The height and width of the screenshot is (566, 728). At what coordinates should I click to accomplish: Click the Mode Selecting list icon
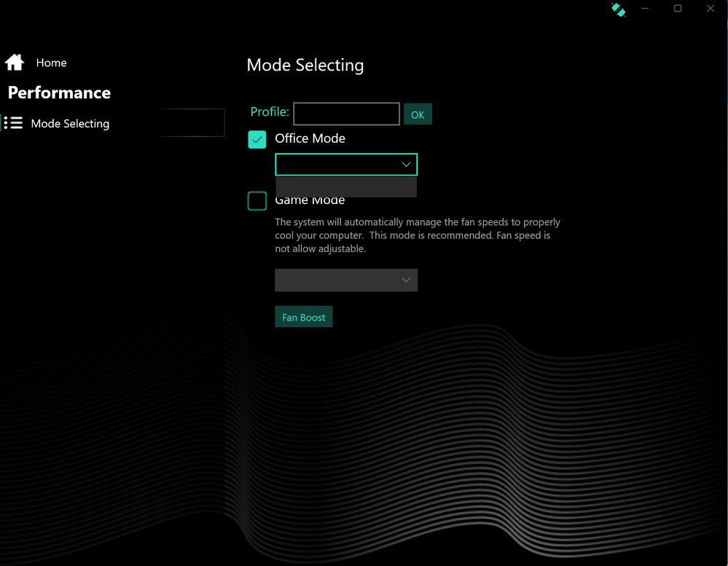tap(13, 123)
